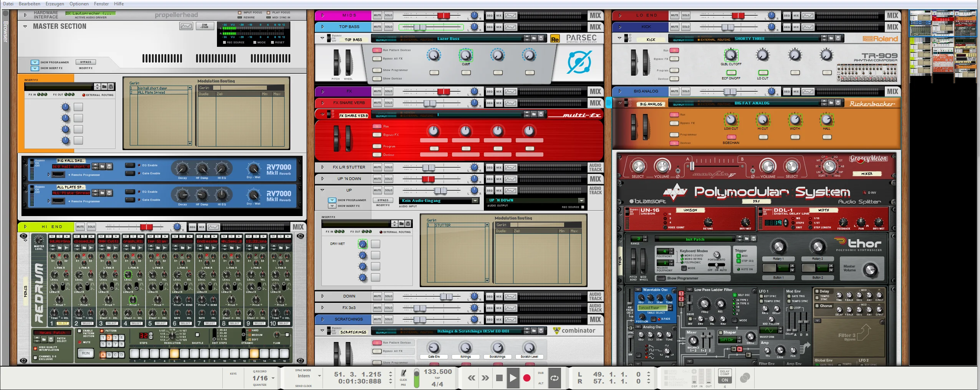Click the Parsec logo on TOP BASS device

click(581, 38)
